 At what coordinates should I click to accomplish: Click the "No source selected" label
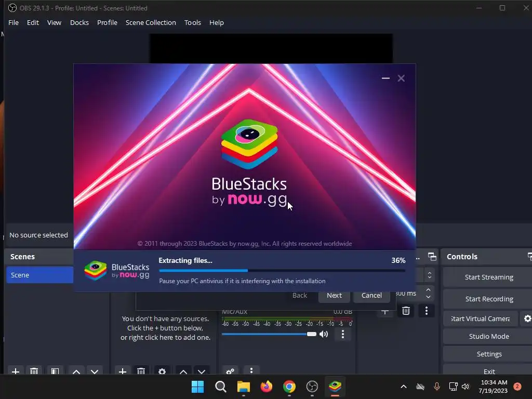[x=38, y=235]
